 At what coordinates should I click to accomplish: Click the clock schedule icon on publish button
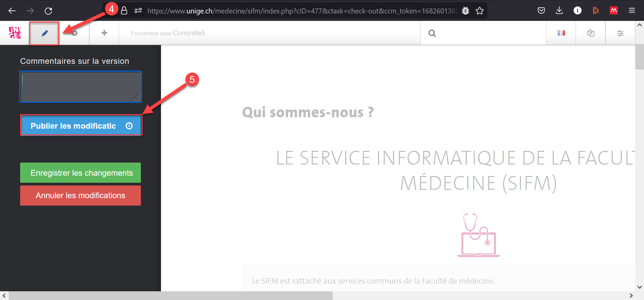(129, 126)
